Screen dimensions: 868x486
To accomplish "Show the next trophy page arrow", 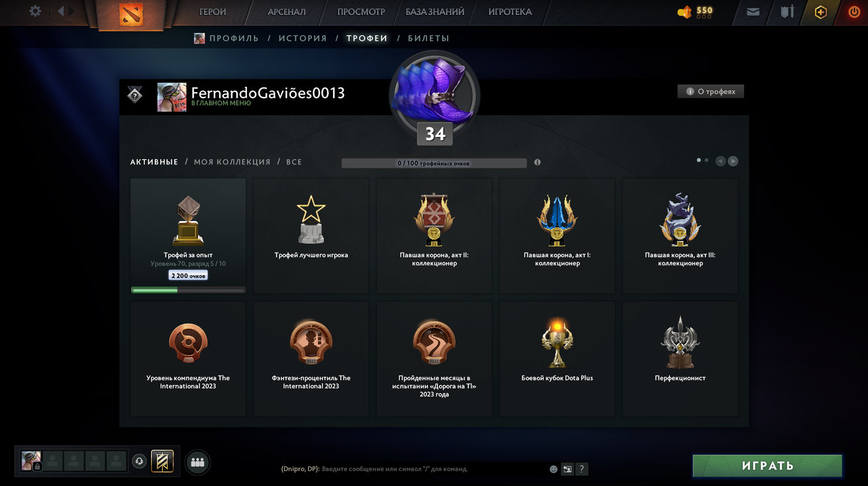I will (x=733, y=161).
